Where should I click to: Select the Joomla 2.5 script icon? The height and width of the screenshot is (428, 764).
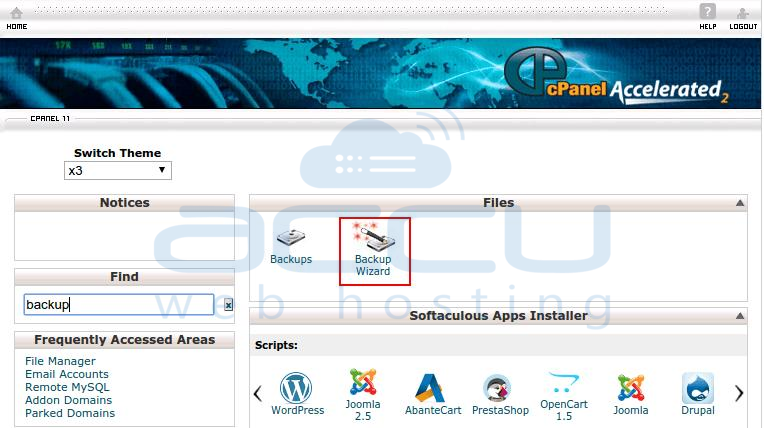tap(363, 382)
